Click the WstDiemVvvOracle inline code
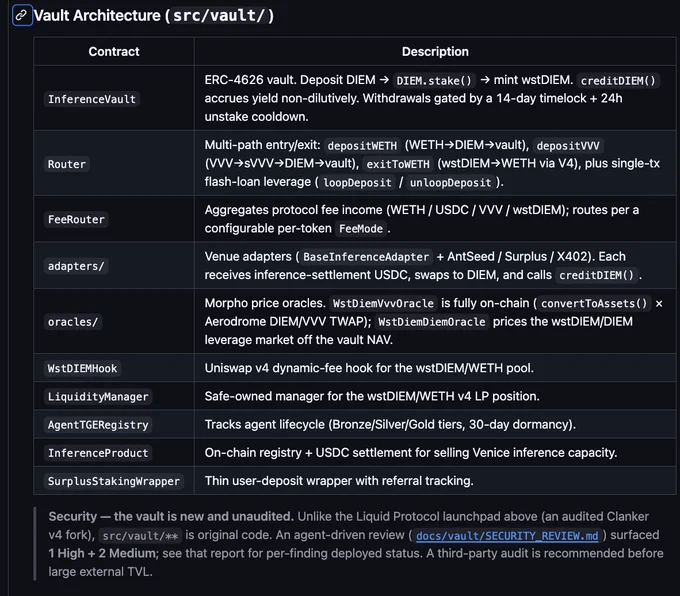Screen dimensions: 680x596 point(383,303)
